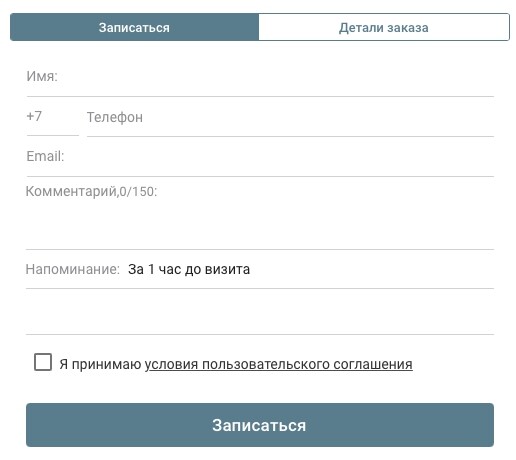This screenshot has height=460, width=516.
Task: Select the Записаться tab at top
Action: 134,27
